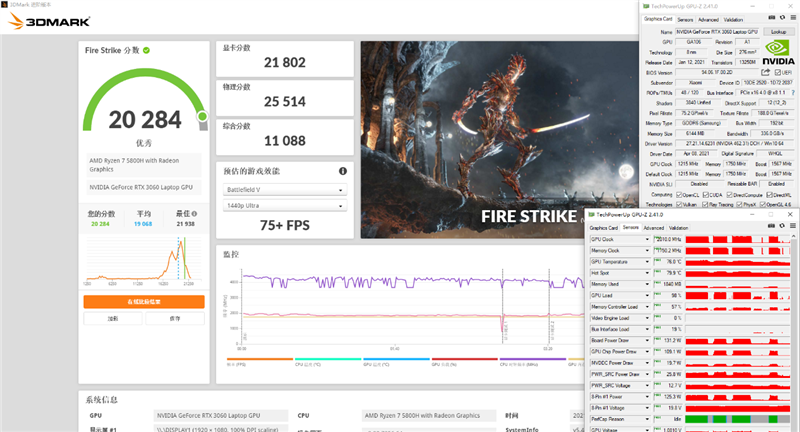This screenshot has height=432, width=800.
Task: Click max-reading indicator icon for GPU Clock value
Action: (658, 238)
